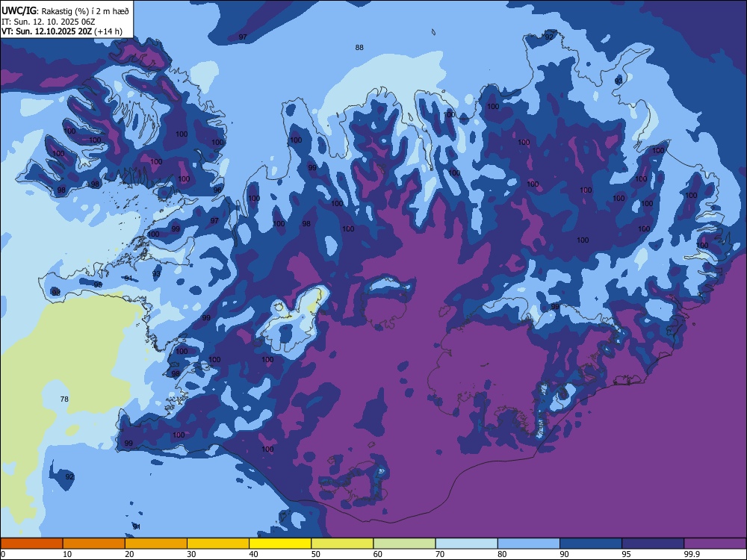Screen dimensions: 747x560
Task: Pick the light green 60–70 legend swatch
Action: point(404,544)
